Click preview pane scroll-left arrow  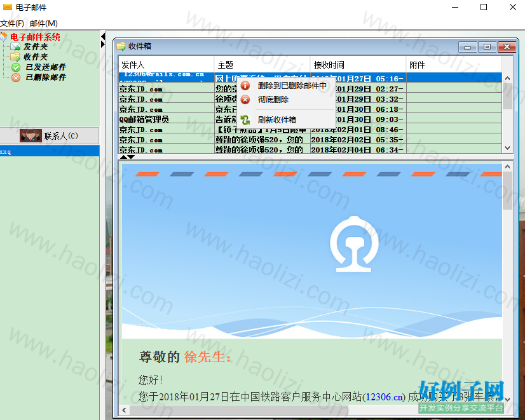[124, 410]
